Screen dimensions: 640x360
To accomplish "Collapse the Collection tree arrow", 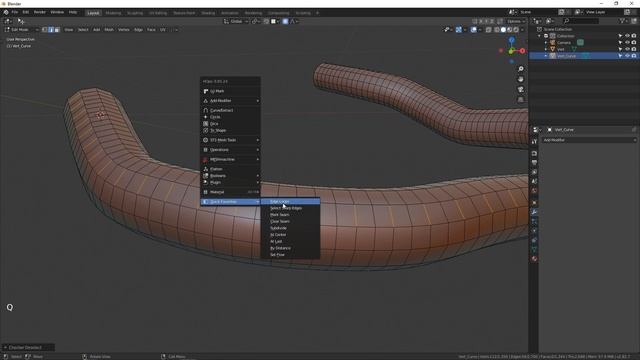I will (540, 36).
